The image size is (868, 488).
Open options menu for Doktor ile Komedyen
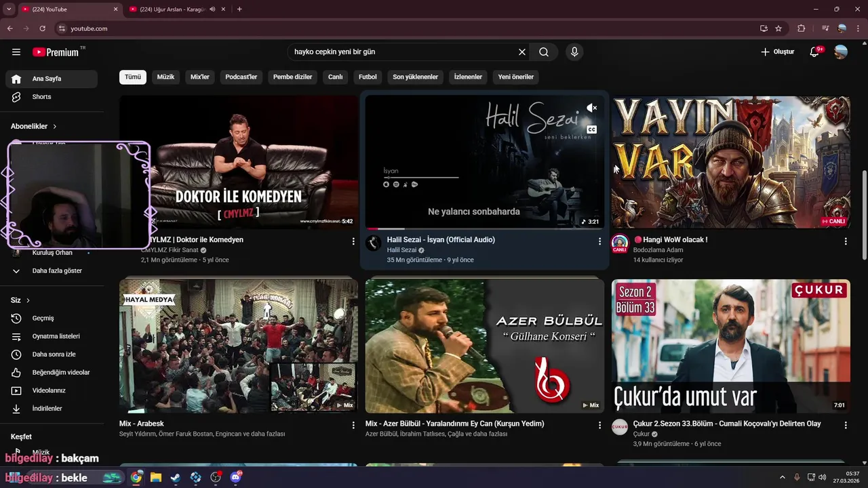353,241
